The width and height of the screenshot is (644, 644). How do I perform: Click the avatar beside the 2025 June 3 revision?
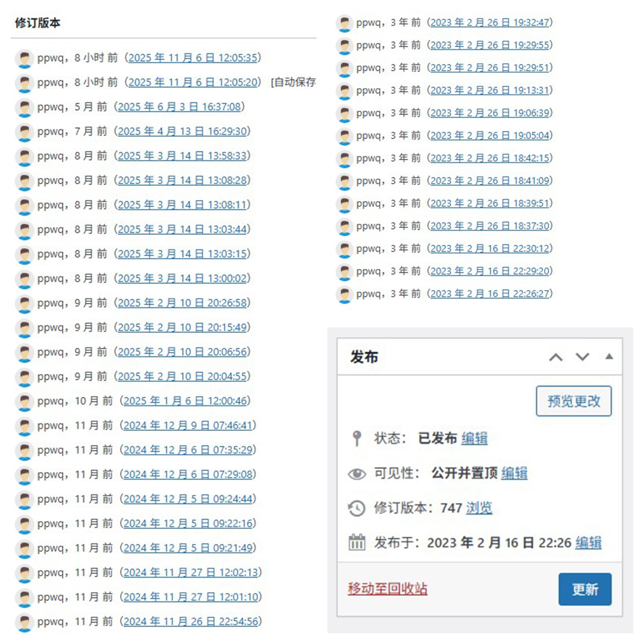pos(24,108)
